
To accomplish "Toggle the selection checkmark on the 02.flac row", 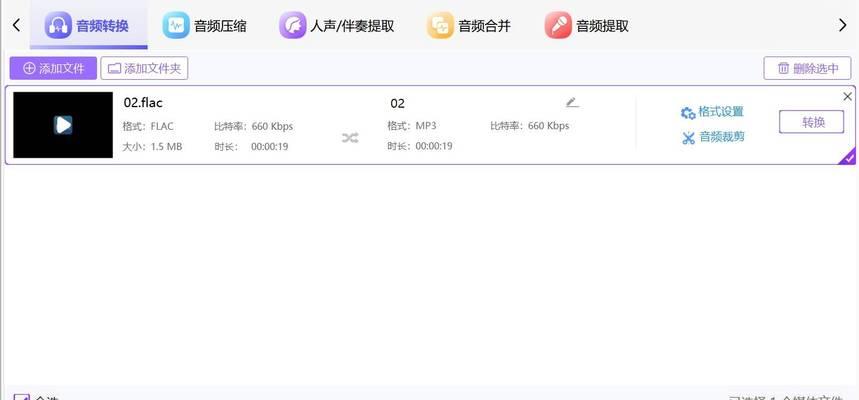I will (849, 158).
